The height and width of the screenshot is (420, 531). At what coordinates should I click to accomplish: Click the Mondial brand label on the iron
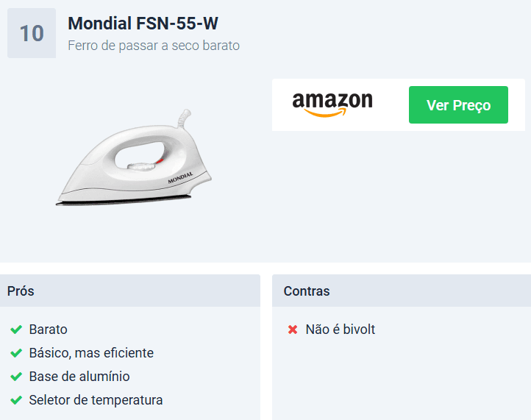180,177
